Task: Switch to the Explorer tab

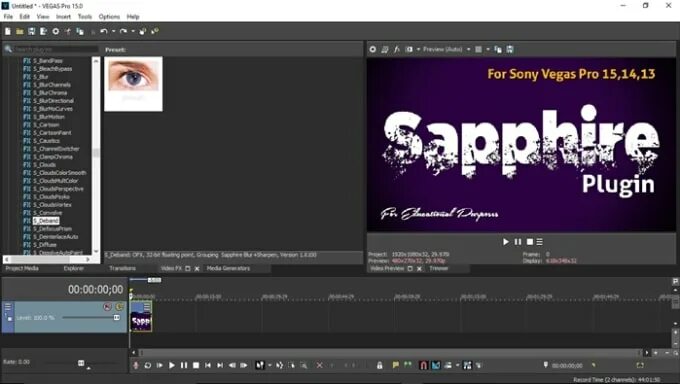Action: click(x=74, y=268)
